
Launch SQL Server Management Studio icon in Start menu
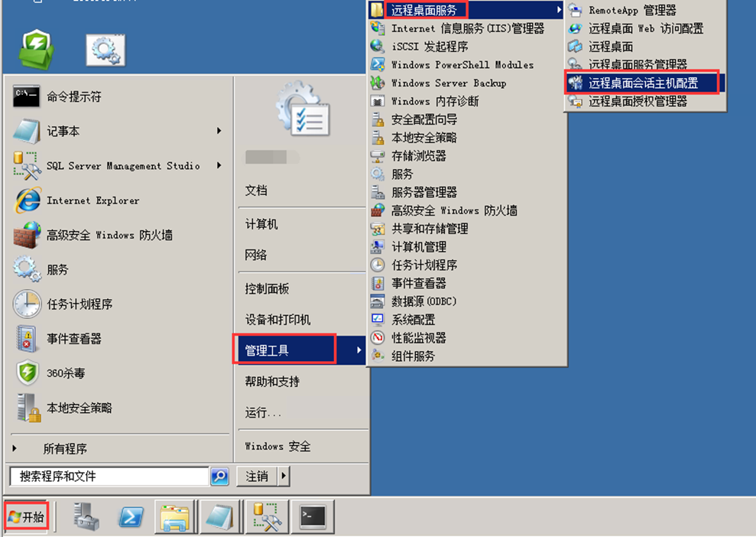[27, 165]
